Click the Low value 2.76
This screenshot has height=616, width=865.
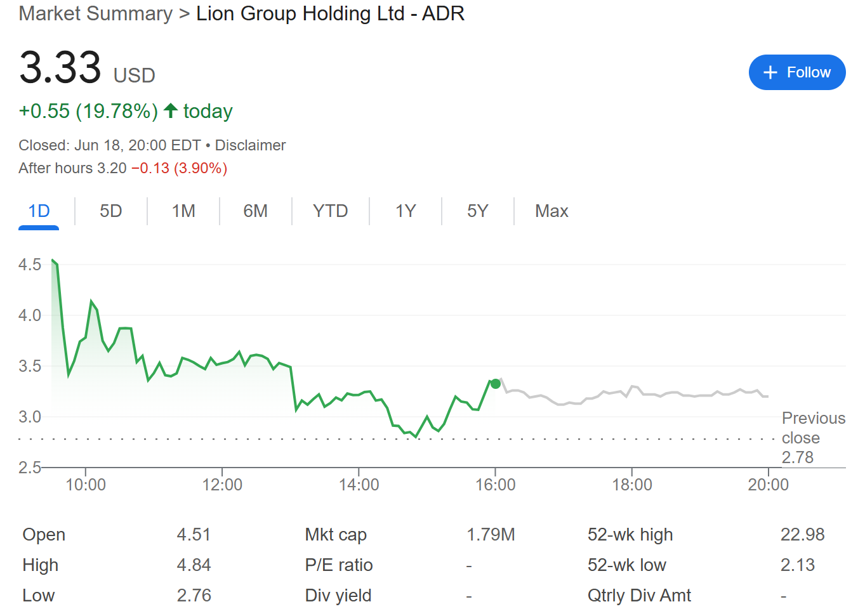point(194,596)
